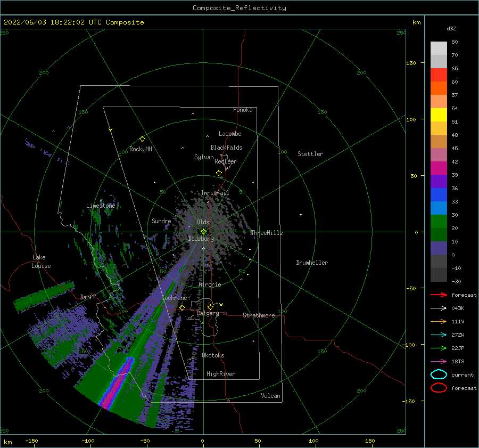Screen dimensions: 479x448
Task: Click the purple 10 dBZ color swatch
Action: (x=439, y=248)
